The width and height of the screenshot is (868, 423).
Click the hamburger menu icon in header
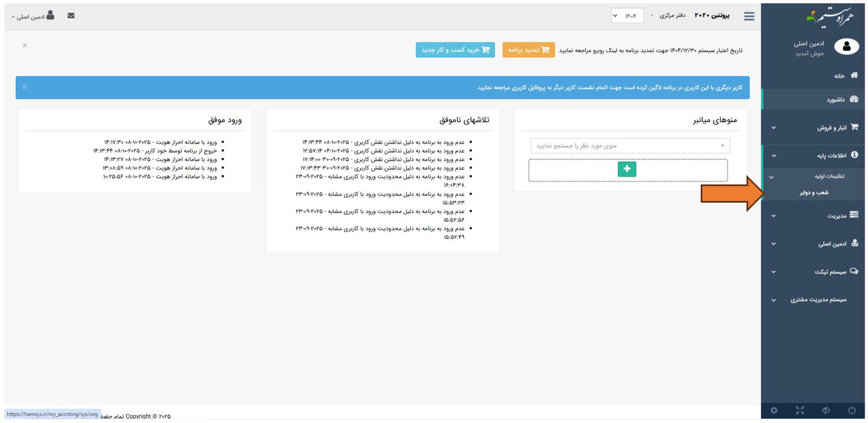point(749,17)
